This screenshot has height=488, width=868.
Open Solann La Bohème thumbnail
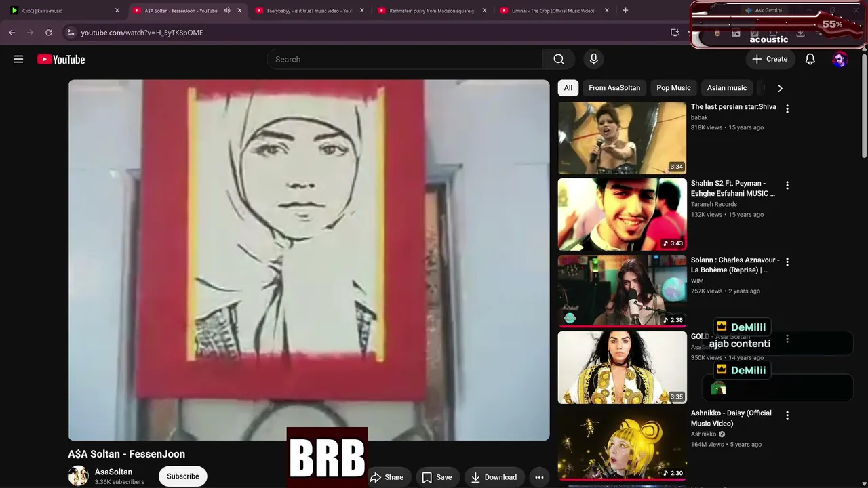[622, 291]
